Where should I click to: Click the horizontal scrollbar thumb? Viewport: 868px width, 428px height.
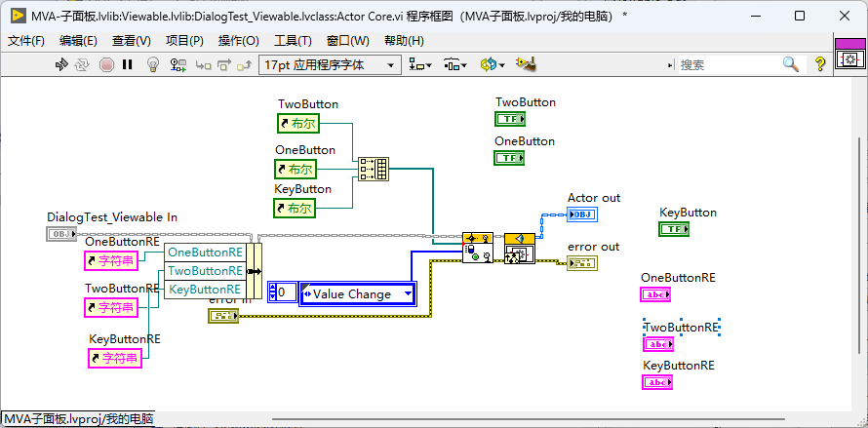pyautogui.click(x=528, y=418)
